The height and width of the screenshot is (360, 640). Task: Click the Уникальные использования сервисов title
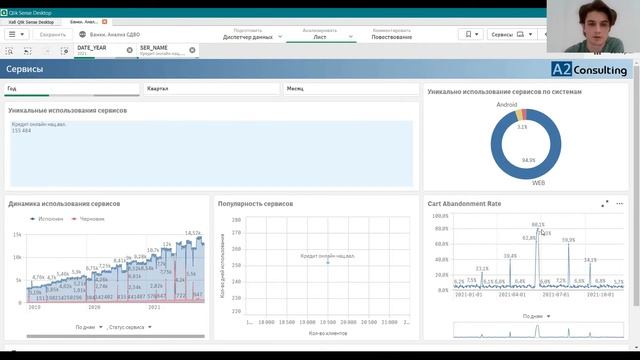[x=67, y=111]
